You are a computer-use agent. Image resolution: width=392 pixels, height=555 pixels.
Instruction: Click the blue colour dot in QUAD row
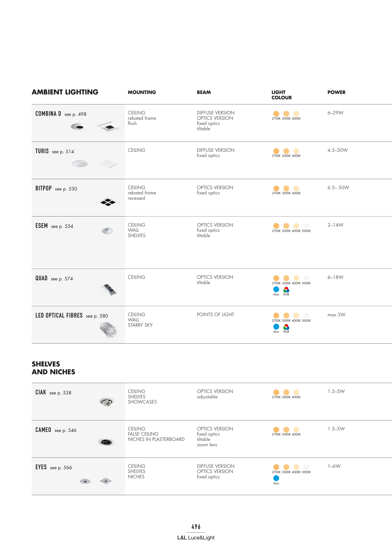click(x=276, y=289)
